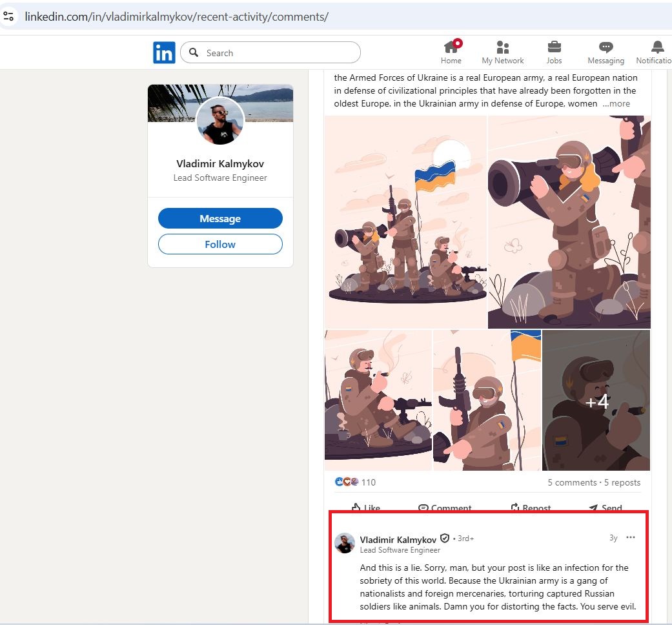Open the profile photo in the sidebar card

[x=220, y=122]
